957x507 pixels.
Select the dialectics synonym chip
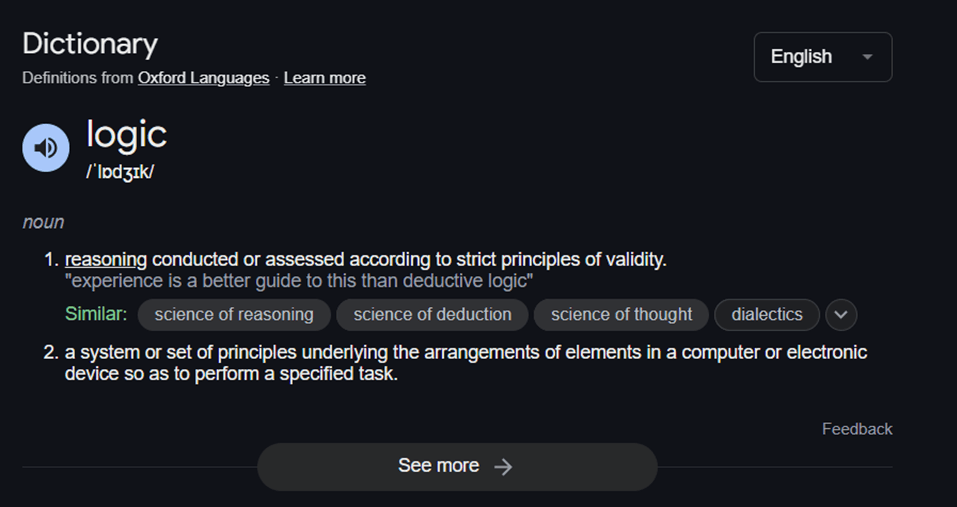(766, 314)
